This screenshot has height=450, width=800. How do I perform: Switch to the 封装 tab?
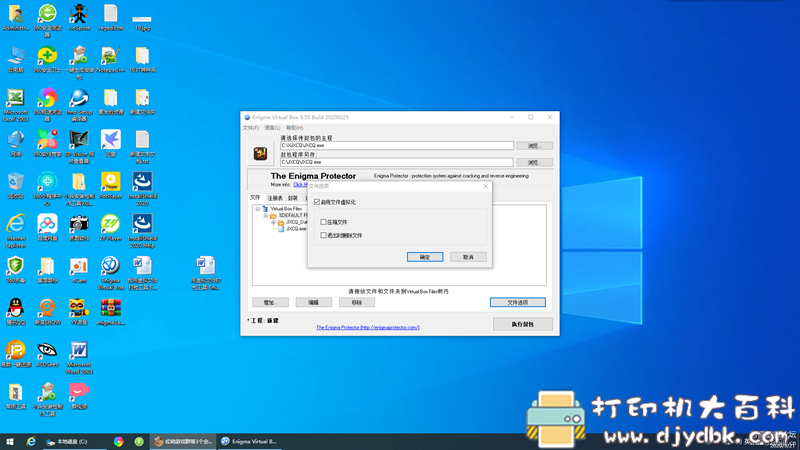point(293,198)
